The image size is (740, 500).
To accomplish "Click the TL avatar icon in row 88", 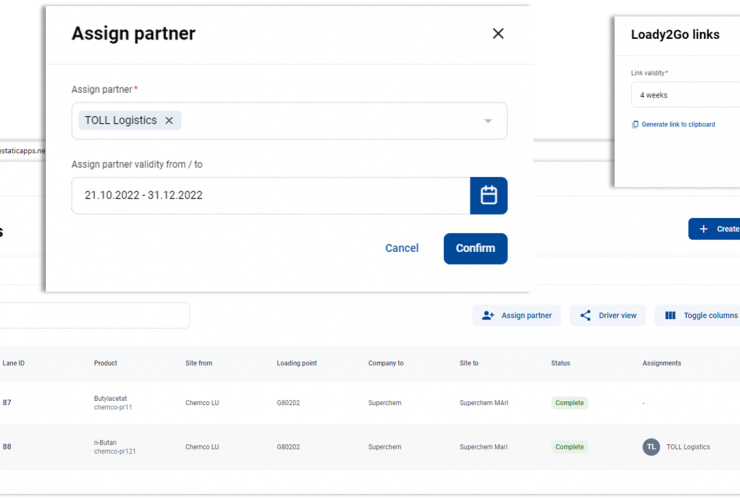I will 651,447.
